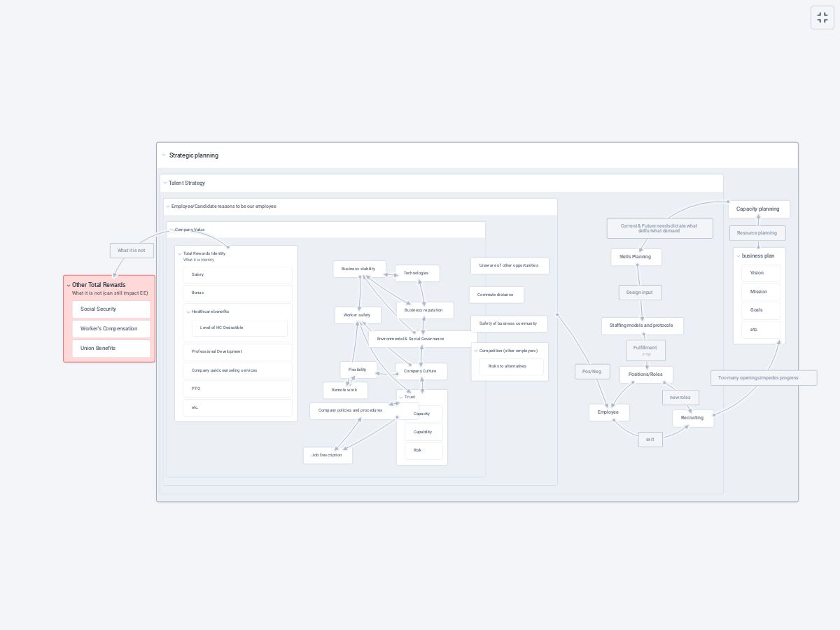Screen dimensions: 840x630
Task: Select the Skills Planning node
Action: coord(635,257)
